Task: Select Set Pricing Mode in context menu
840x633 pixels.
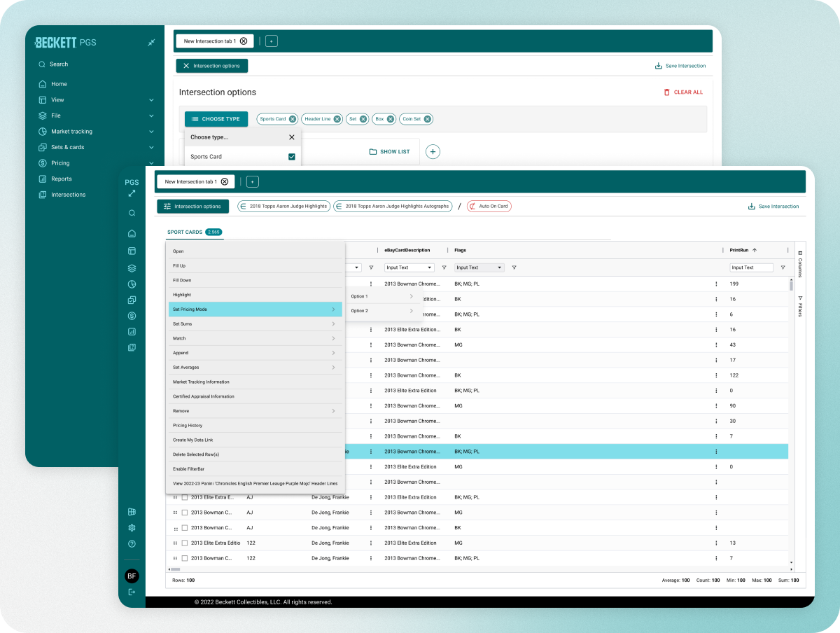Action: [255, 309]
